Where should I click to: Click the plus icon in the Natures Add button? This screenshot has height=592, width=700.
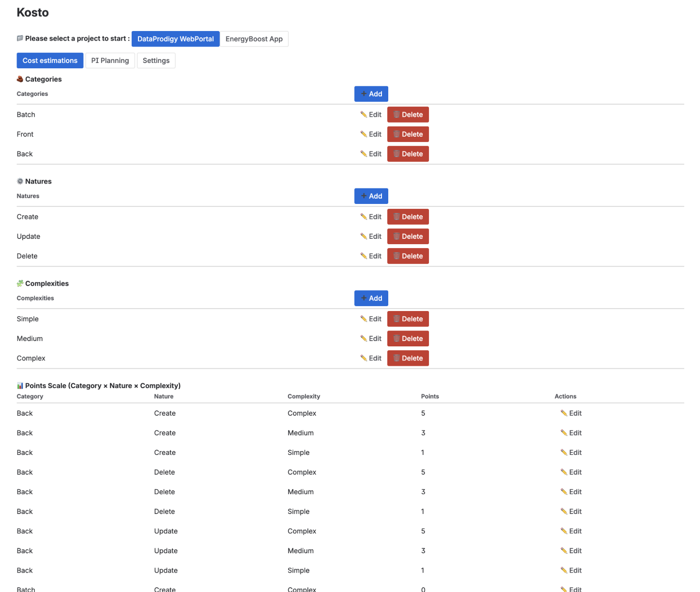364,196
